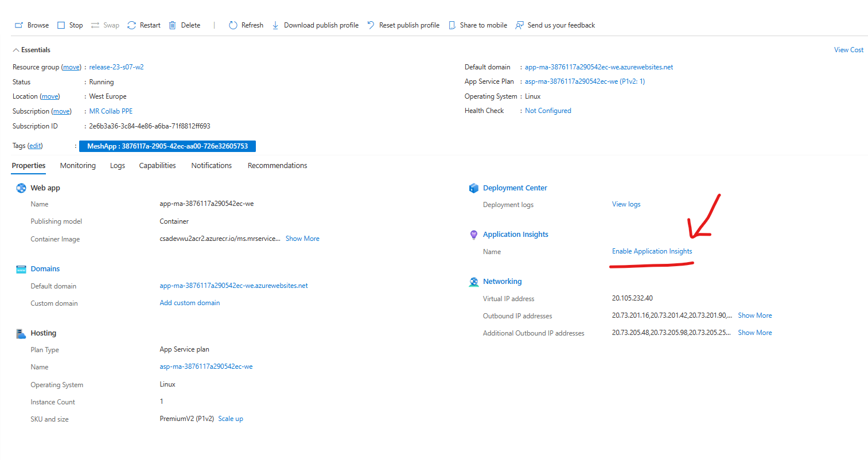Open Browse to view the site
The image size is (868, 460).
click(x=32, y=25)
